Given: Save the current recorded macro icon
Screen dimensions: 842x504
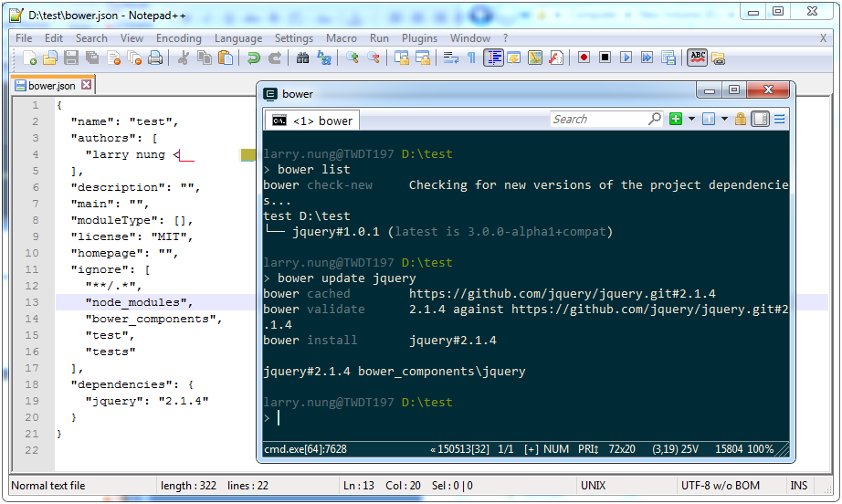Looking at the screenshot, I should (668, 58).
